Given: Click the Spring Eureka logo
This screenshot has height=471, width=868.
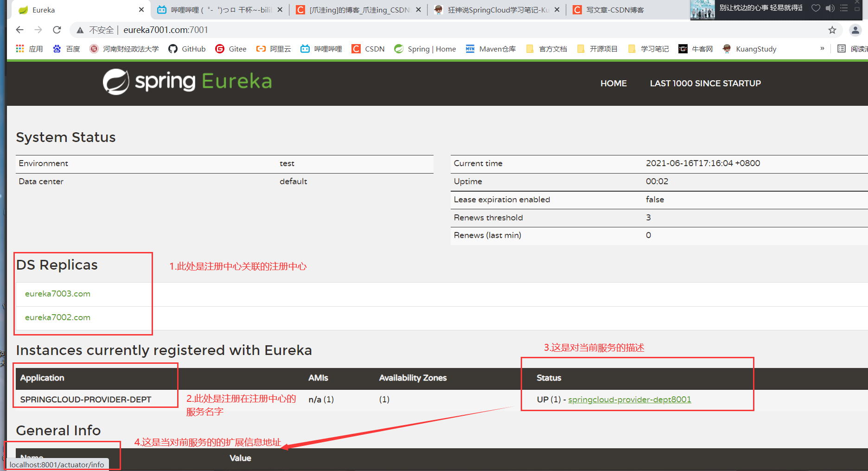Looking at the screenshot, I should coord(187,82).
